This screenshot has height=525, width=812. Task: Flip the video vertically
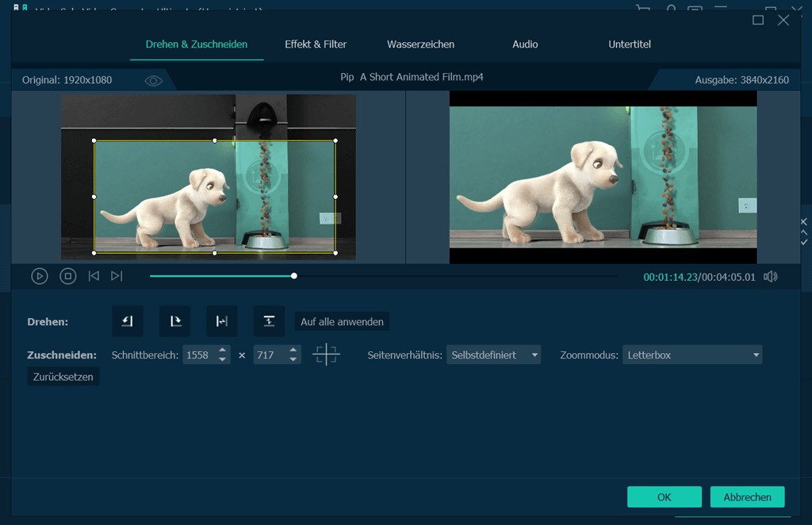pos(269,321)
